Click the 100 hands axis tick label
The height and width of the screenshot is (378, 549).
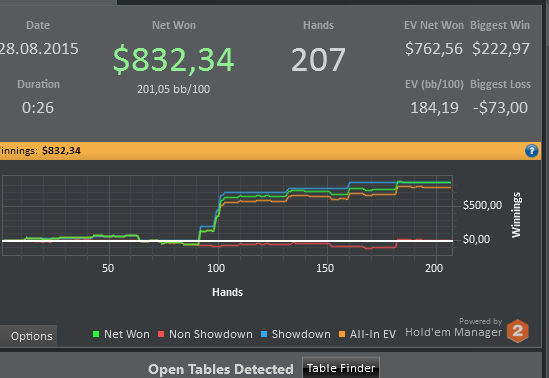tap(216, 268)
